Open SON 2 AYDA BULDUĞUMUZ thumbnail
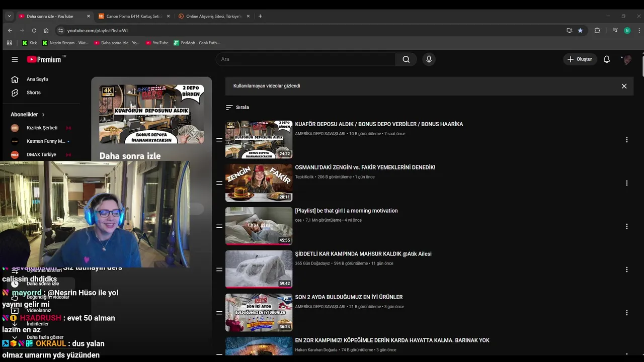 pos(259,313)
